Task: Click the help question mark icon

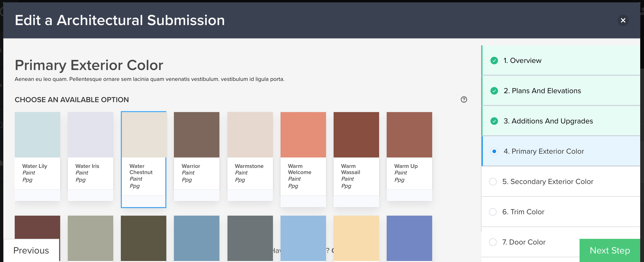Action: (x=464, y=100)
